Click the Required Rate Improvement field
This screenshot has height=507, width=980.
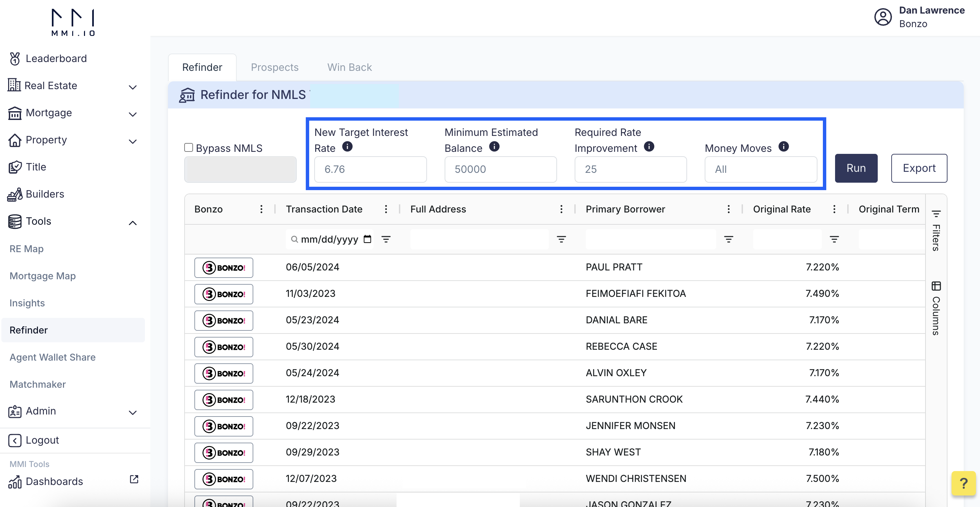(x=631, y=169)
